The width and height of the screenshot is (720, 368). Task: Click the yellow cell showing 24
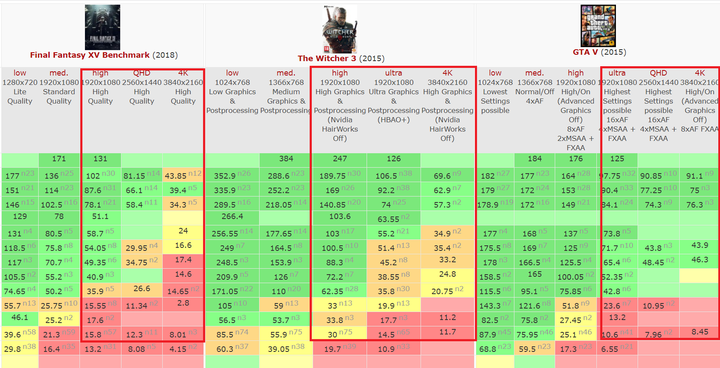click(x=183, y=232)
